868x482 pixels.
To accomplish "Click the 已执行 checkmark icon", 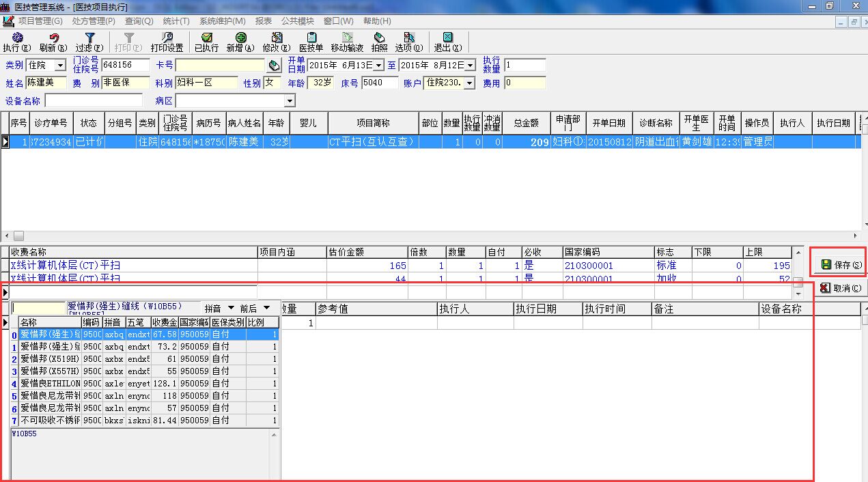I will (206, 42).
